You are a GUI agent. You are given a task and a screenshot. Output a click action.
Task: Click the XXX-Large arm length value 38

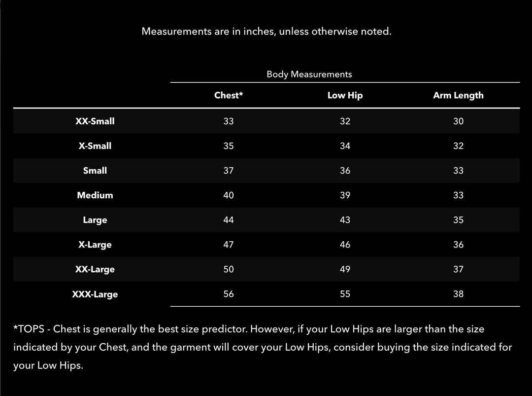coord(458,294)
